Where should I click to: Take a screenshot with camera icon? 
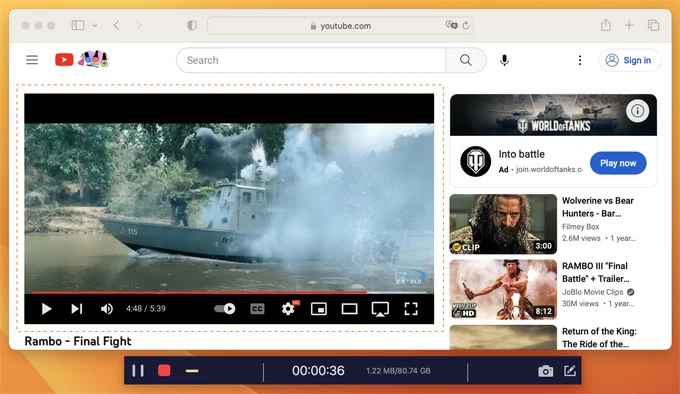pyautogui.click(x=545, y=371)
